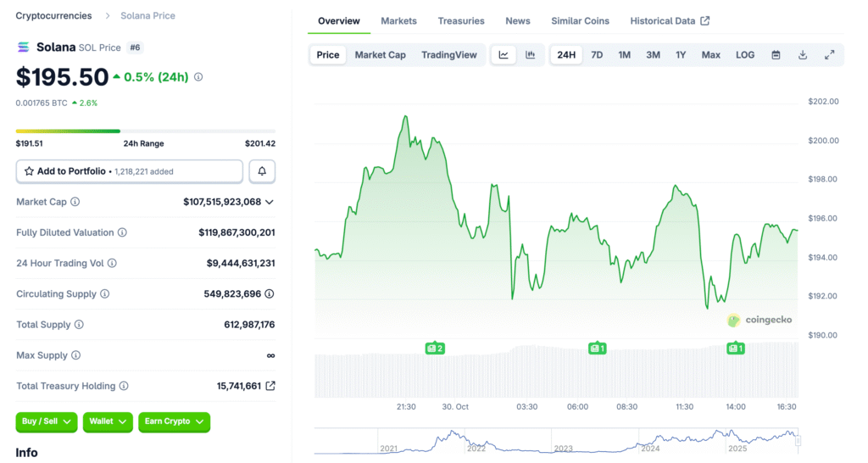Expand chart to fullscreen
868x463 pixels.
tap(829, 55)
